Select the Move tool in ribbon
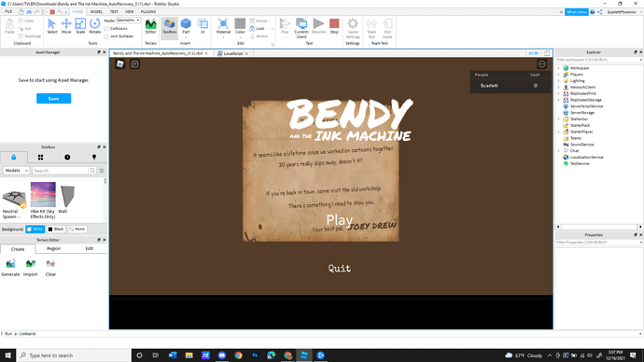 (65, 26)
